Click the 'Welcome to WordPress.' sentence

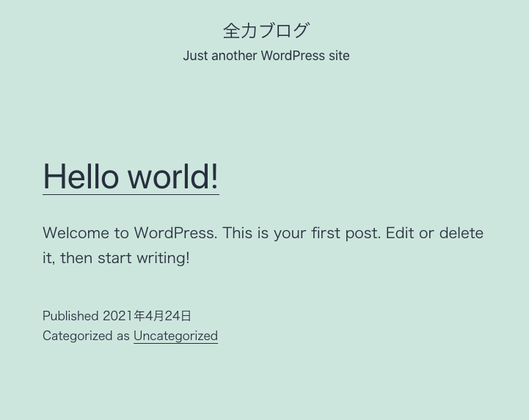[130, 233]
